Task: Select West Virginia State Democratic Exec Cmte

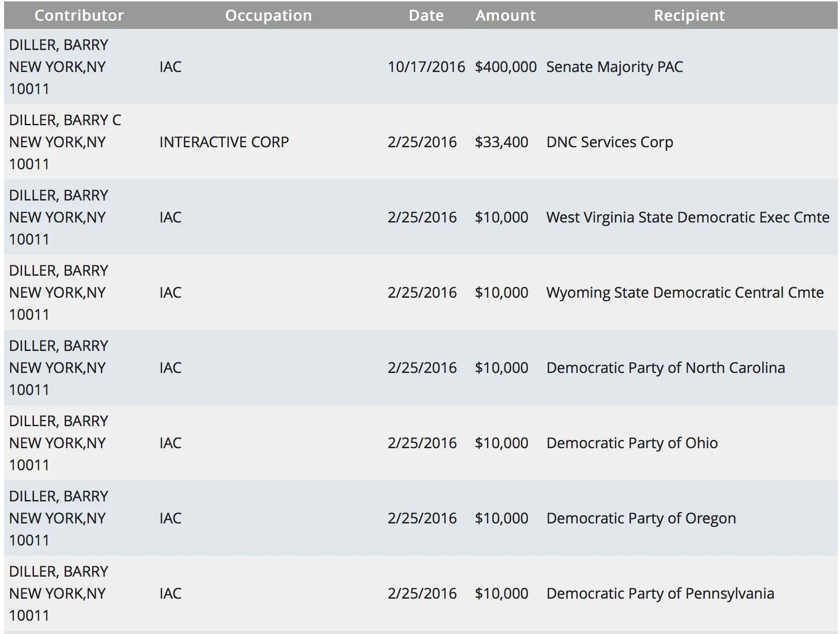Action: (x=687, y=217)
